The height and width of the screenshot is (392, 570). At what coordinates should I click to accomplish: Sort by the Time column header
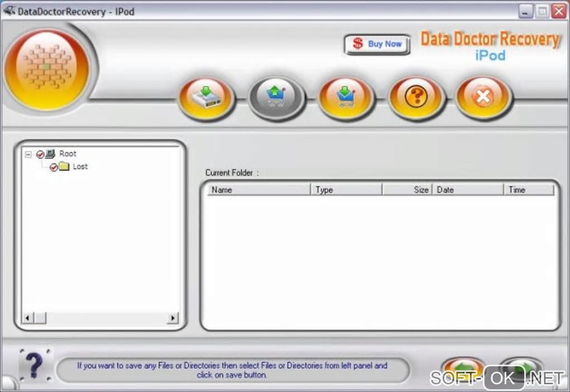529,190
